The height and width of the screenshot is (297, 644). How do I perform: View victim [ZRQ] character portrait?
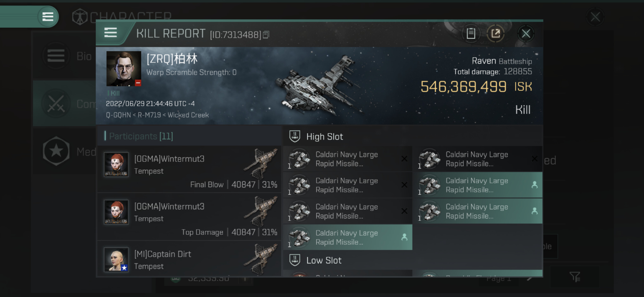pos(123,69)
